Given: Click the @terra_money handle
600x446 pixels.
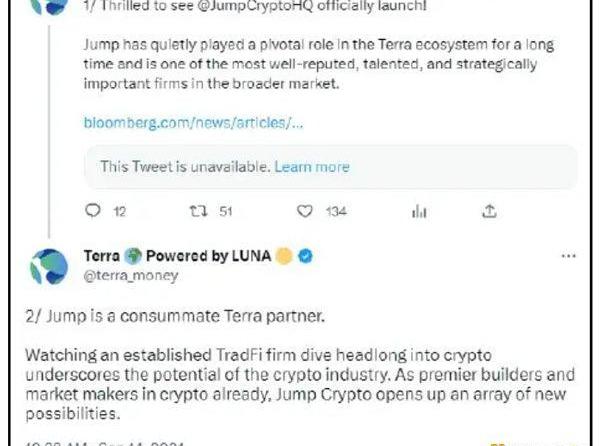Looking at the screenshot, I should click(116, 274).
